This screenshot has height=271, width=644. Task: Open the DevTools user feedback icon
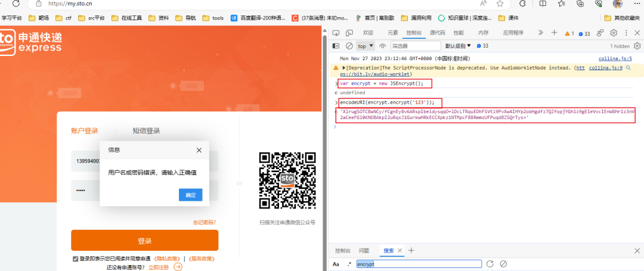600,33
